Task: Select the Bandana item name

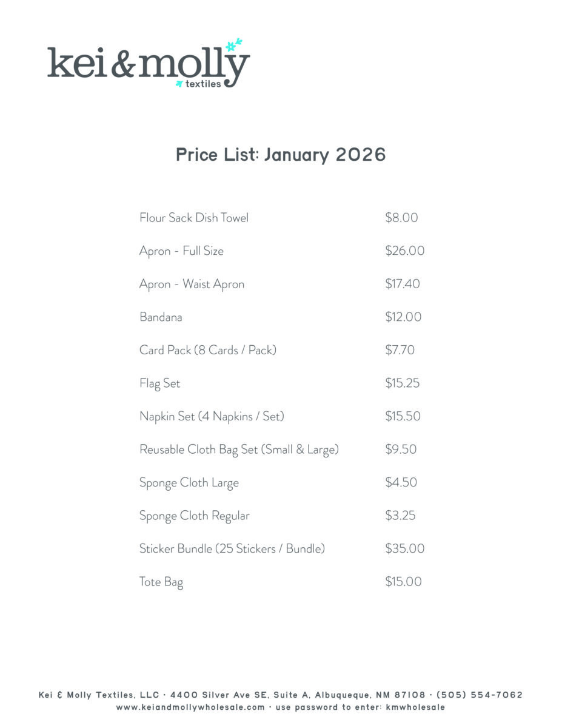Action: [x=161, y=317]
